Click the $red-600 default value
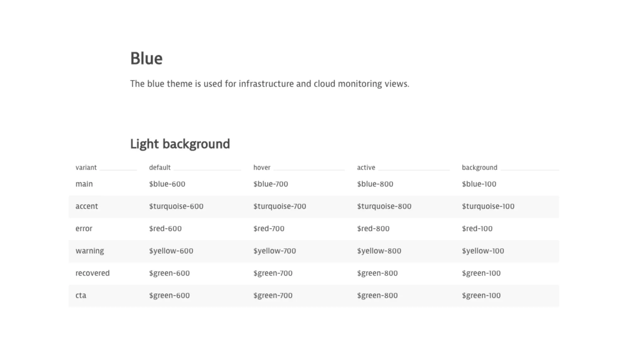Viewport: 644px width, 362px height. pyautogui.click(x=165, y=228)
